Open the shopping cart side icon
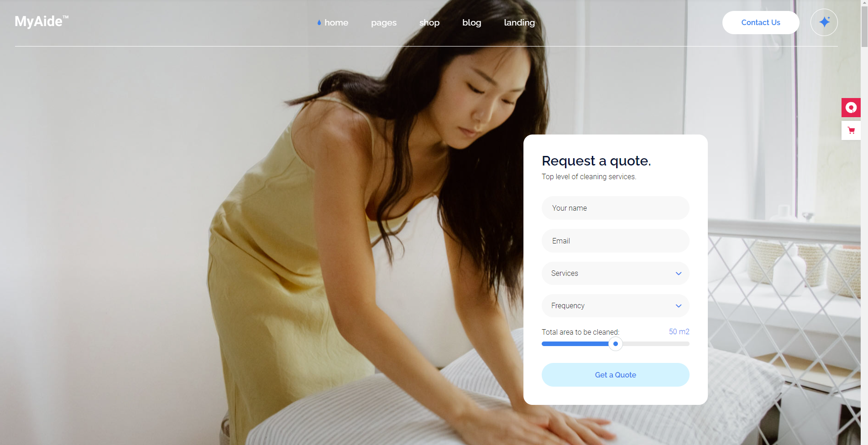The image size is (868, 445). (851, 130)
